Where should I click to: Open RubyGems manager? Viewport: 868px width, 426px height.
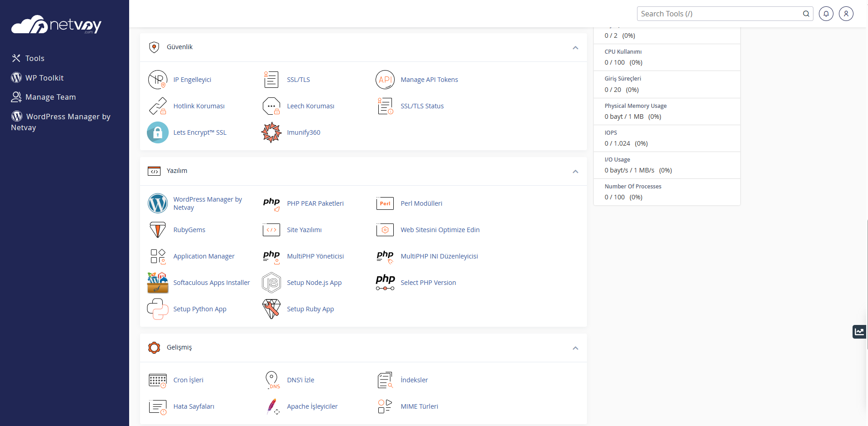coord(189,229)
